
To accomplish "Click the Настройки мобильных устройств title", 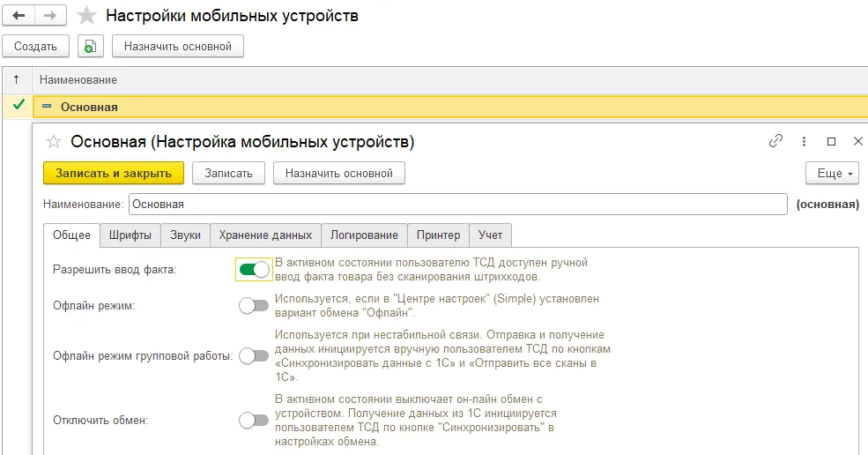I will click(x=232, y=16).
